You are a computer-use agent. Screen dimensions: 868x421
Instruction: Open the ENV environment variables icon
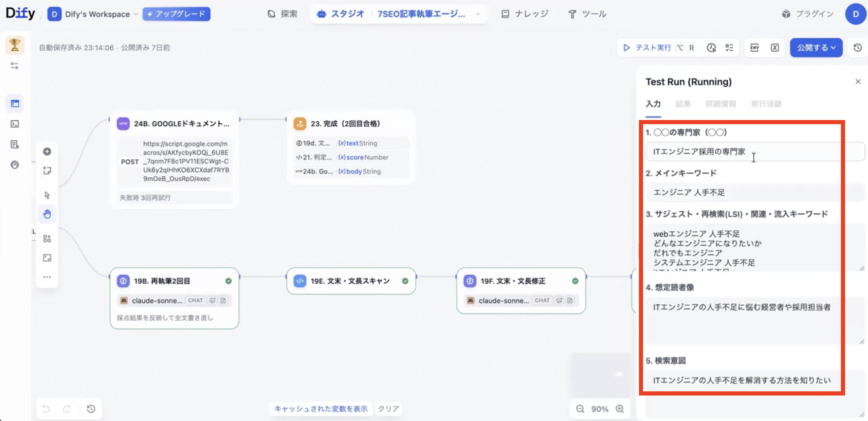755,48
